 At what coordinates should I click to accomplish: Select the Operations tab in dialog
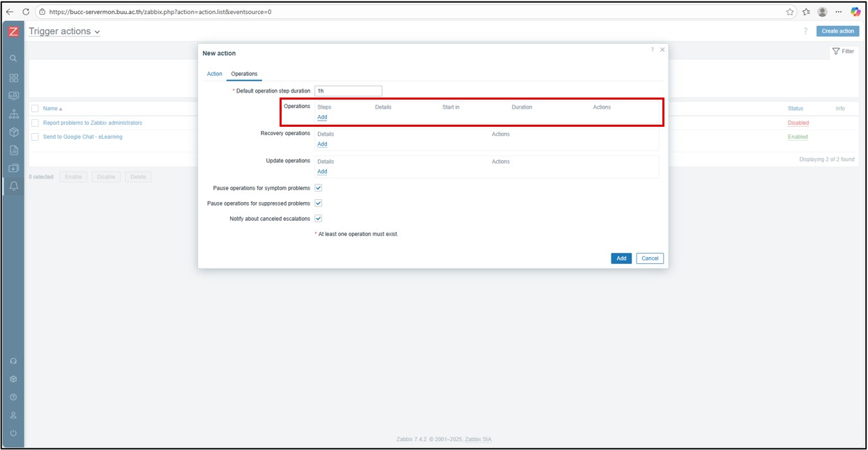pyautogui.click(x=244, y=74)
